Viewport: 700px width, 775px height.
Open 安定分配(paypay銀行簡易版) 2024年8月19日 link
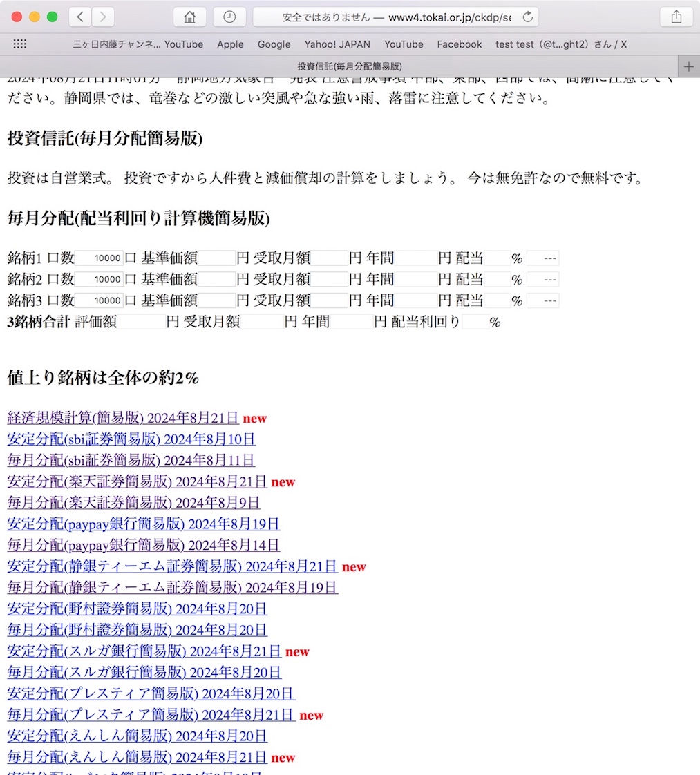(144, 524)
